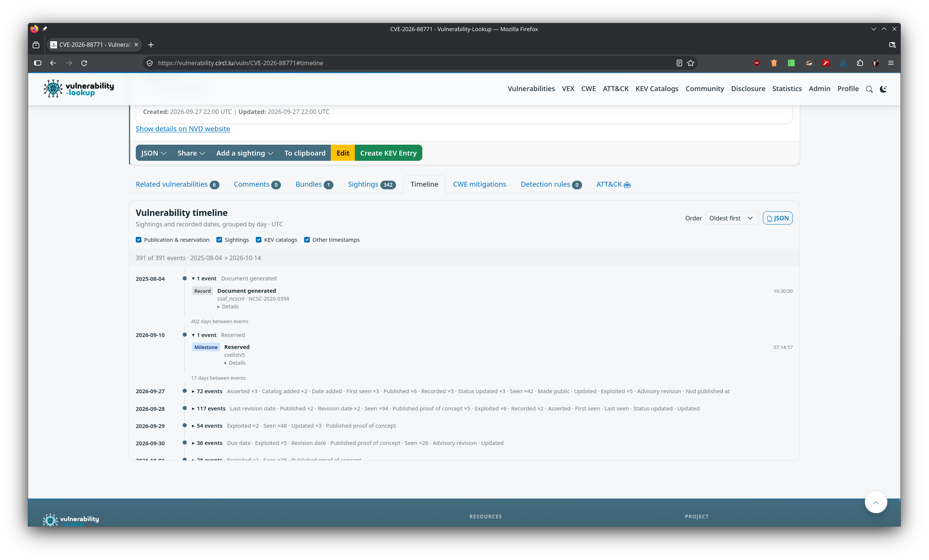Click the Create KEV Entry button
Screen dimensions: 929x560
pyautogui.click(x=388, y=153)
